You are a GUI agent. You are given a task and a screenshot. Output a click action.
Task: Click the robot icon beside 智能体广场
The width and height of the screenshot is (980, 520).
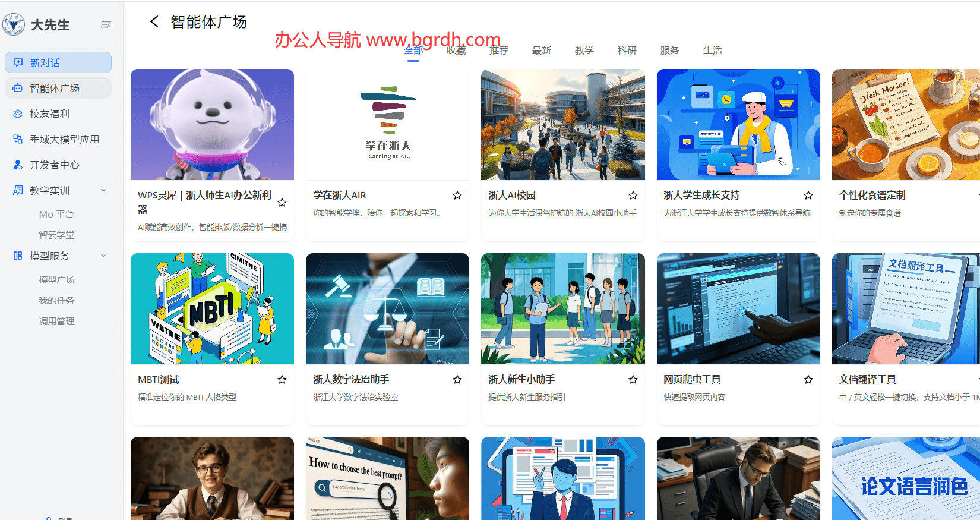pyautogui.click(x=18, y=88)
